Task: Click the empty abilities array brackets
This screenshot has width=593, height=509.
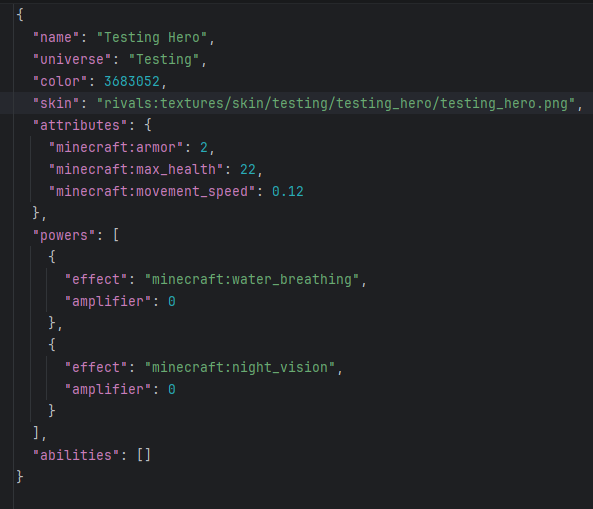Action: (x=144, y=455)
